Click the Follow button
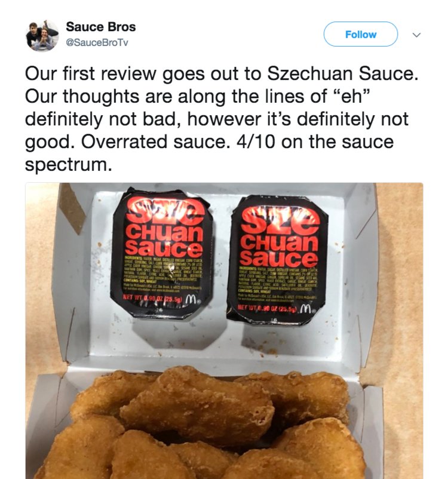448x479 pixels. coord(361,34)
